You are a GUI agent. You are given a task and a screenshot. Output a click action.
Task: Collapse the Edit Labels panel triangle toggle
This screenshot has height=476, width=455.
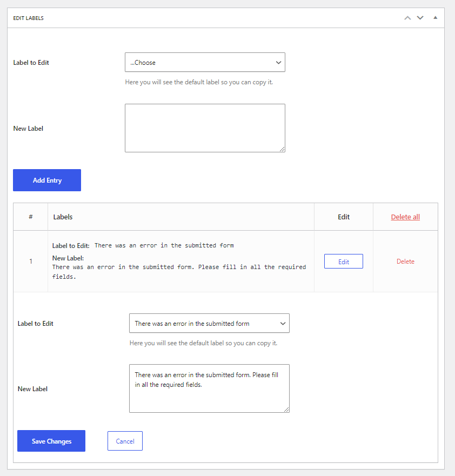click(435, 18)
